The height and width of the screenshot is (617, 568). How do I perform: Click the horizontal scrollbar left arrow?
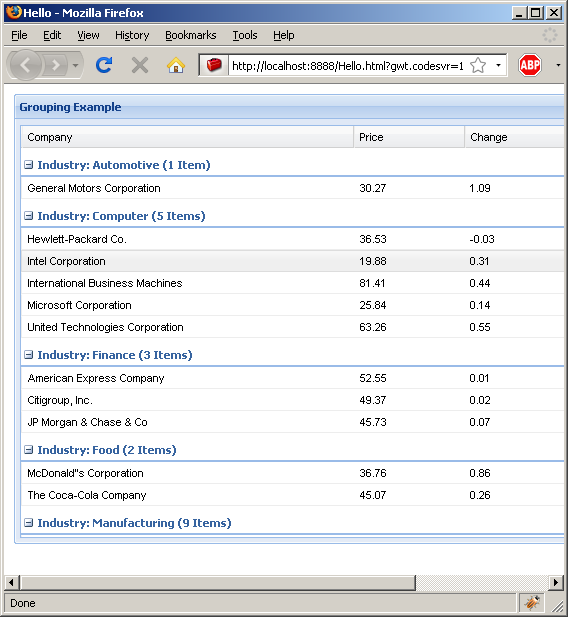coord(11,582)
